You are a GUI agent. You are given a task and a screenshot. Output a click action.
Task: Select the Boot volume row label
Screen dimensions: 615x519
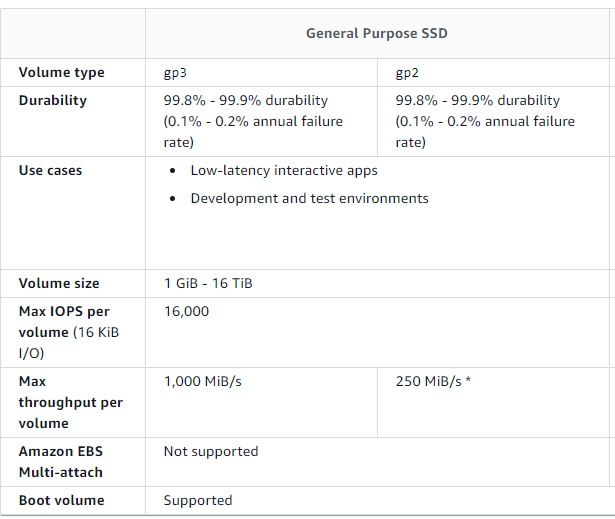click(x=61, y=500)
